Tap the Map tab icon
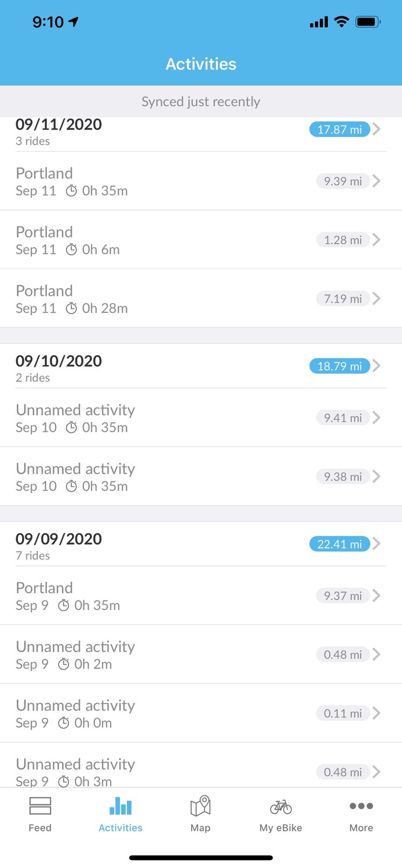402x868 pixels. tap(200, 806)
